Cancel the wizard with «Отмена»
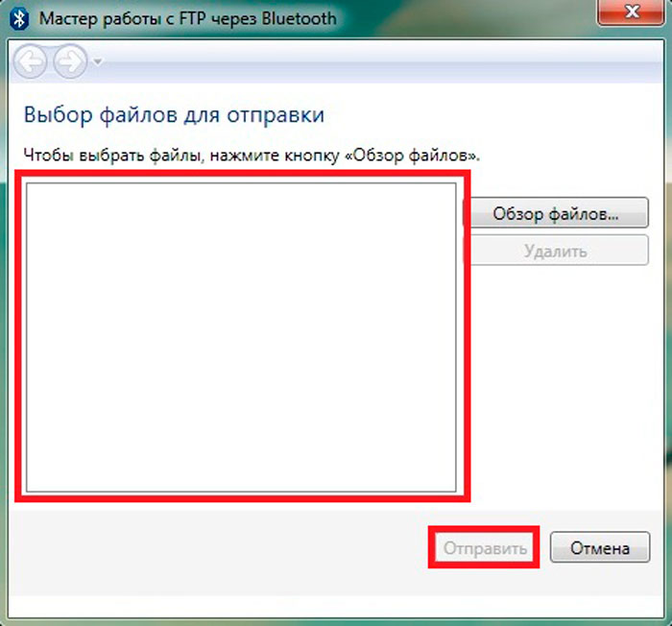Screen dimensions: 672x626 pyautogui.click(x=600, y=547)
